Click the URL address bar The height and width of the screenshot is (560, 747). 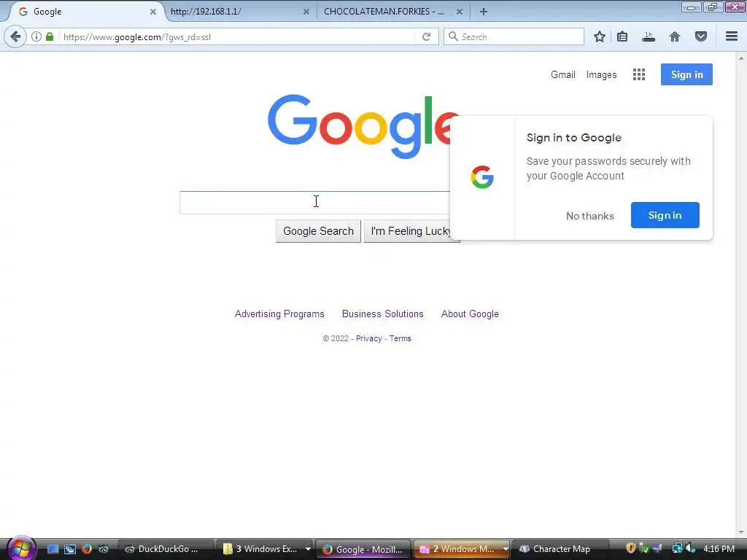click(x=239, y=36)
